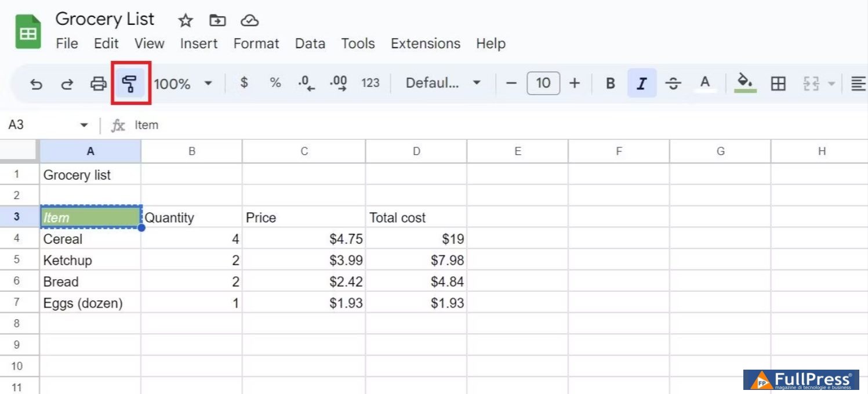
Task: Click the Undo arrow icon
Action: [36, 84]
